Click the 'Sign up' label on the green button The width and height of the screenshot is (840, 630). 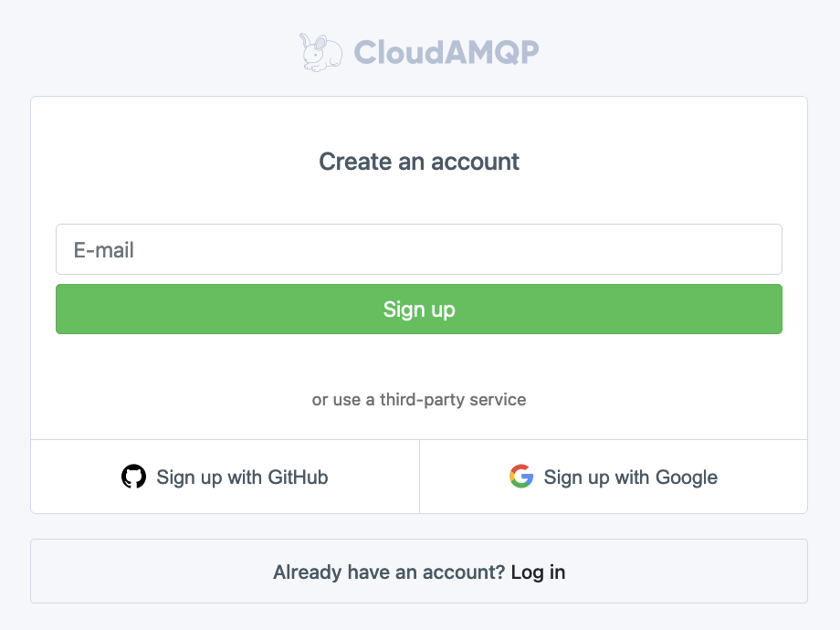(x=419, y=310)
